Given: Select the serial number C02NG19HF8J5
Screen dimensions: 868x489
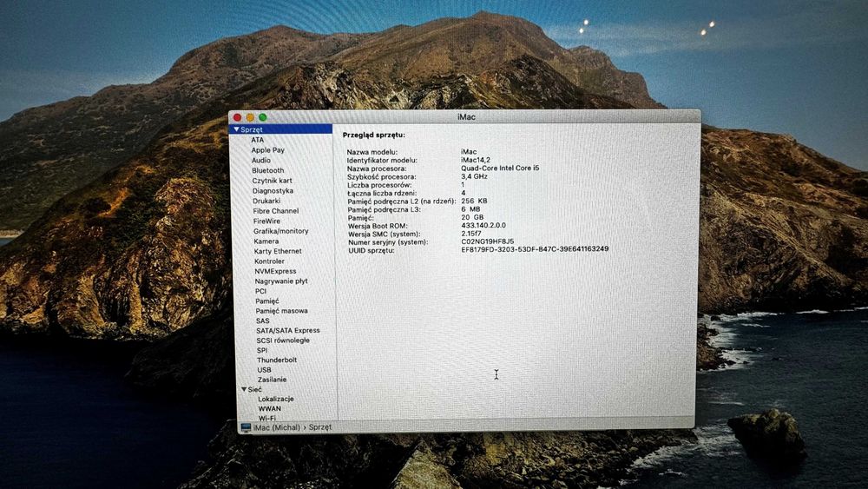Looking at the screenshot, I should click(488, 241).
